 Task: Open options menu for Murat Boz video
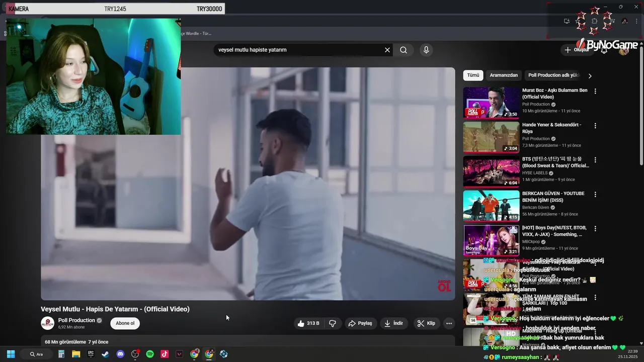595,92
